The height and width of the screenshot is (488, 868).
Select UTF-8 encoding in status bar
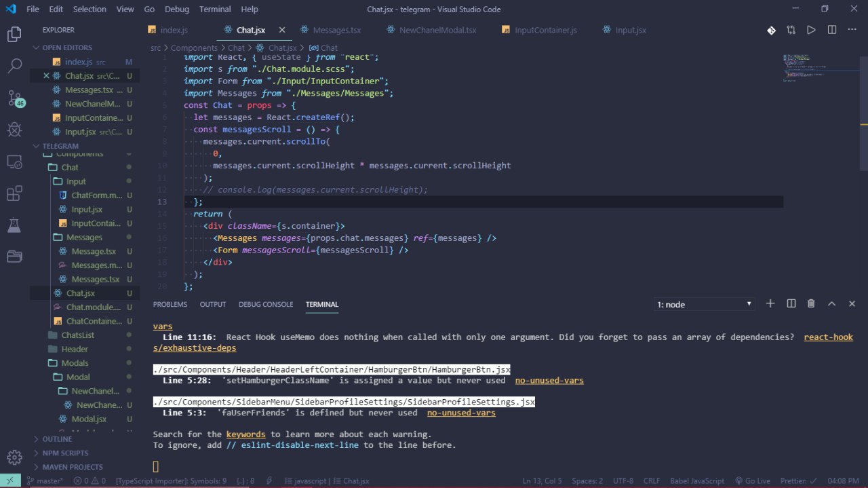pyautogui.click(x=623, y=481)
